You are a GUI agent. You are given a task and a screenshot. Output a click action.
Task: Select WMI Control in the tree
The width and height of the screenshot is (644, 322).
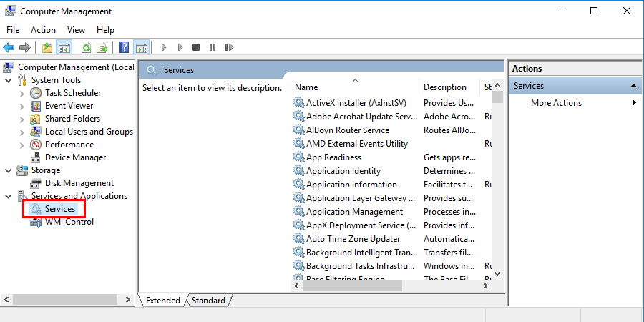(x=69, y=222)
